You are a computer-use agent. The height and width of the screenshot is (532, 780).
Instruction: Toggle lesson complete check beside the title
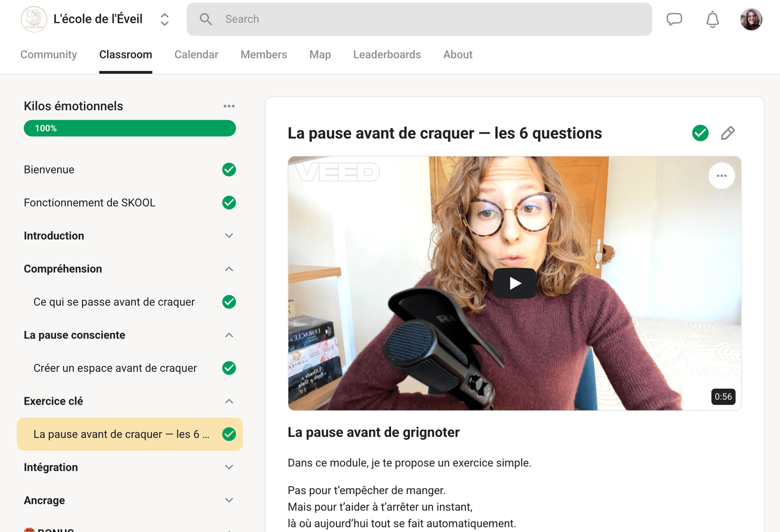(700, 133)
